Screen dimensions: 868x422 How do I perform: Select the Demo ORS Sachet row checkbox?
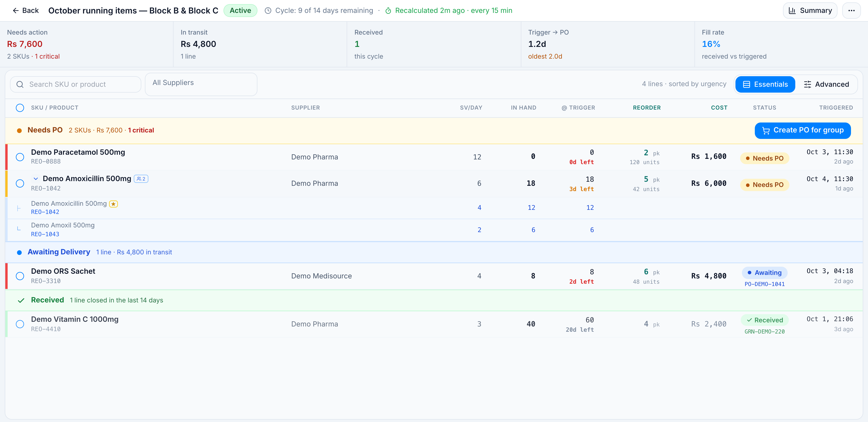point(20,276)
